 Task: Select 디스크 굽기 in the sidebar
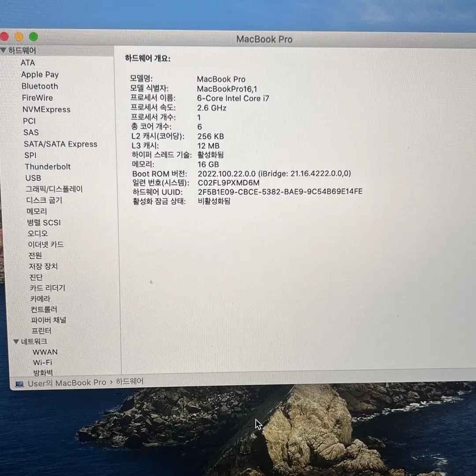click(x=45, y=200)
